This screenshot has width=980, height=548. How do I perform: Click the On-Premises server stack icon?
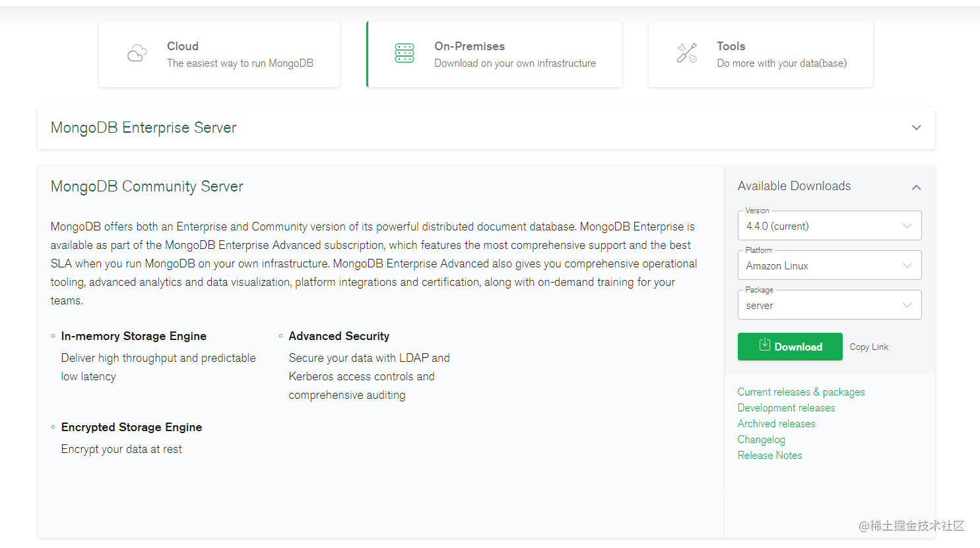(405, 53)
